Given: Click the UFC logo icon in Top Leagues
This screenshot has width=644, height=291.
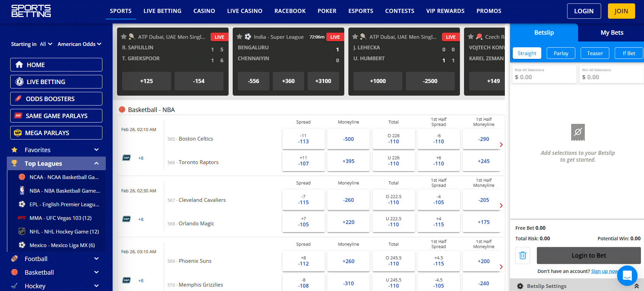Looking at the screenshot, I should (x=22, y=218).
